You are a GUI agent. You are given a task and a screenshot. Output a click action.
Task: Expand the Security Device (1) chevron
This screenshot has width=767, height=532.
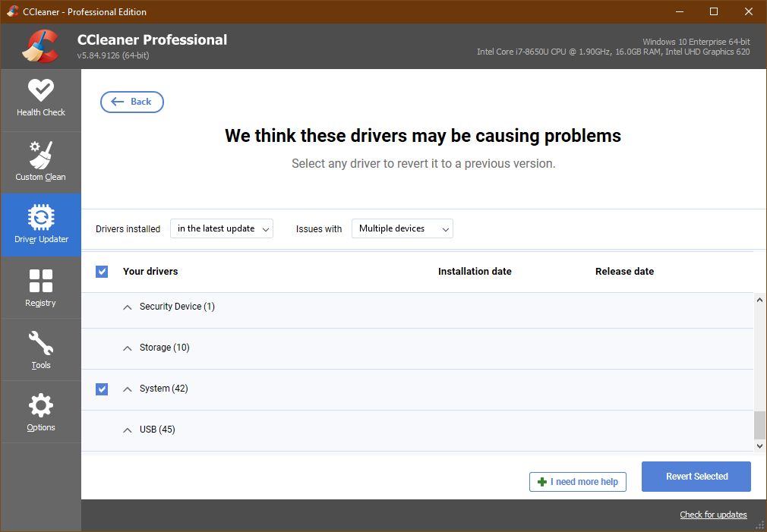pyautogui.click(x=127, y=307)
